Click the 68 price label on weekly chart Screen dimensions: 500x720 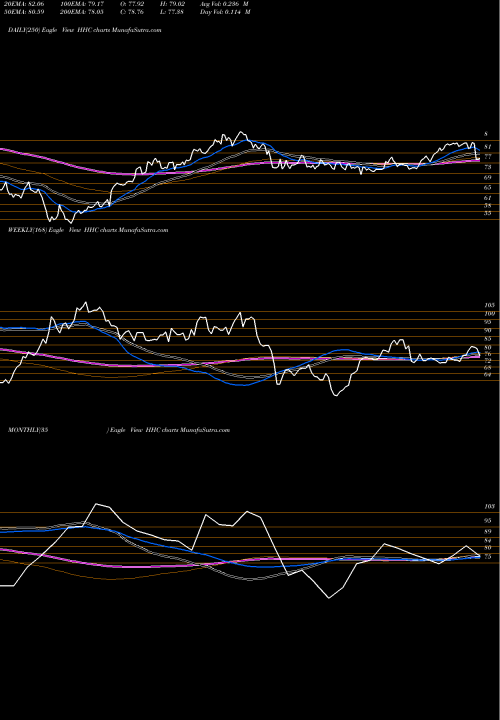pos(488,368)
